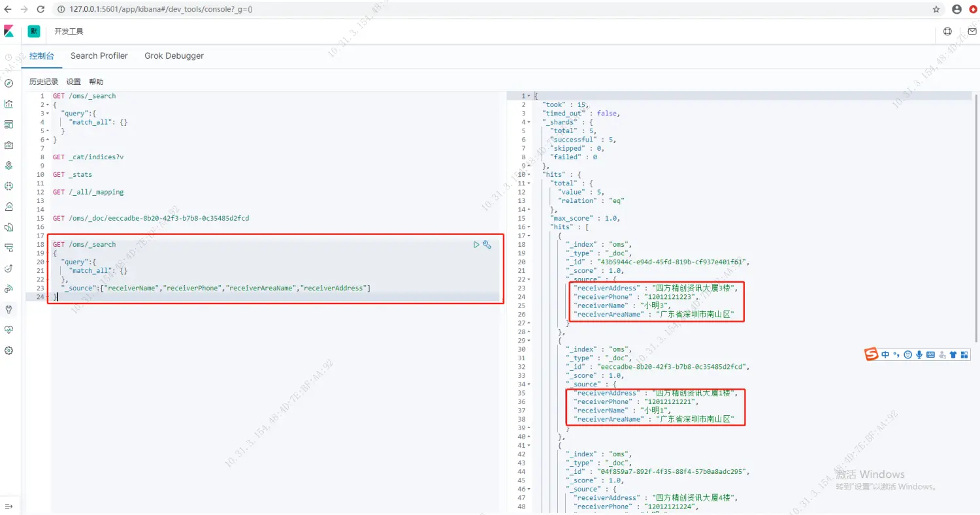Open Management via the gear sidebar icon

(9, 351)
